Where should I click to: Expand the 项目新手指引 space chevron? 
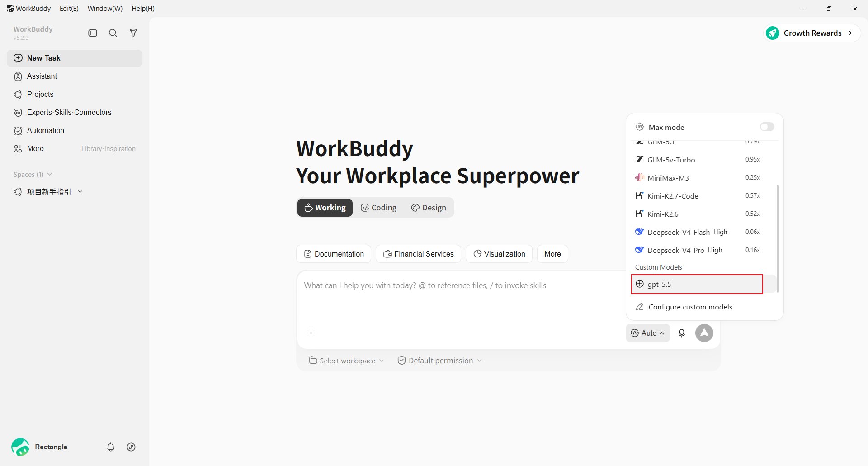point(80,192)
